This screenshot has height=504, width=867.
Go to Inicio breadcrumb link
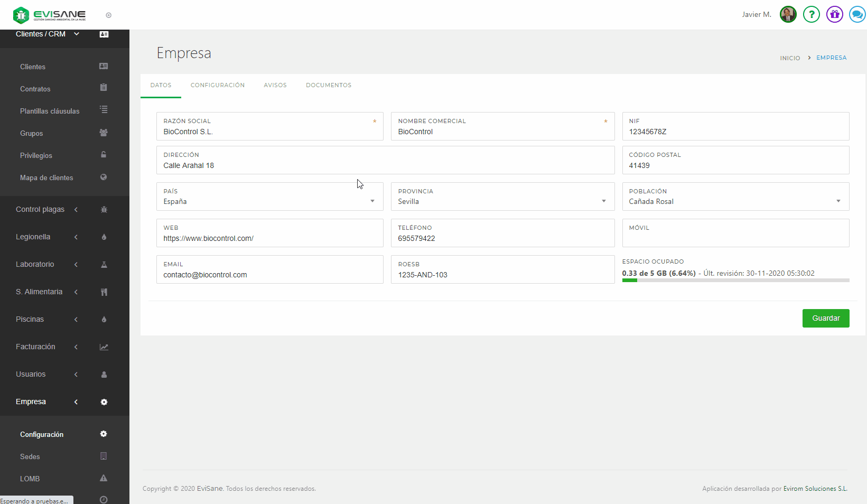point(790,58)
